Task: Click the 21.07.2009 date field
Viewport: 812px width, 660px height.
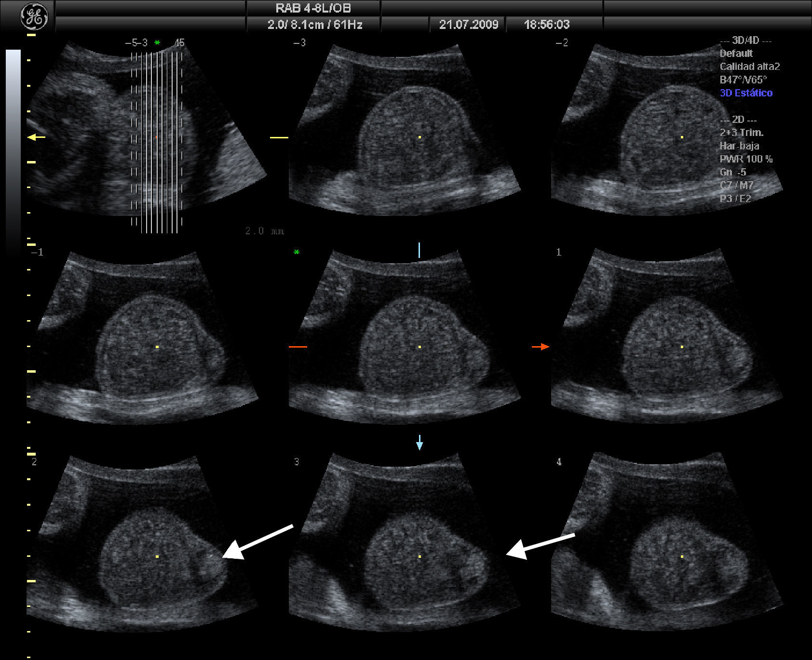Action: pos(468,25)
